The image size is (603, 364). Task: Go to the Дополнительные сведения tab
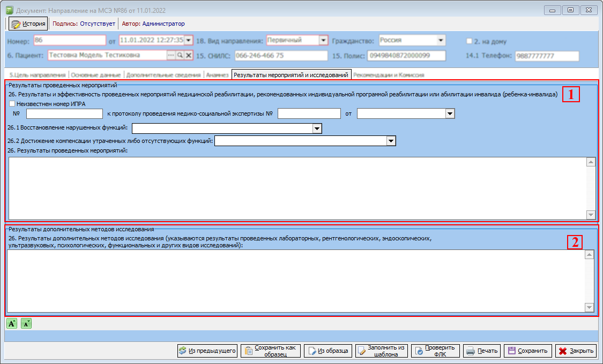(163, 75)
